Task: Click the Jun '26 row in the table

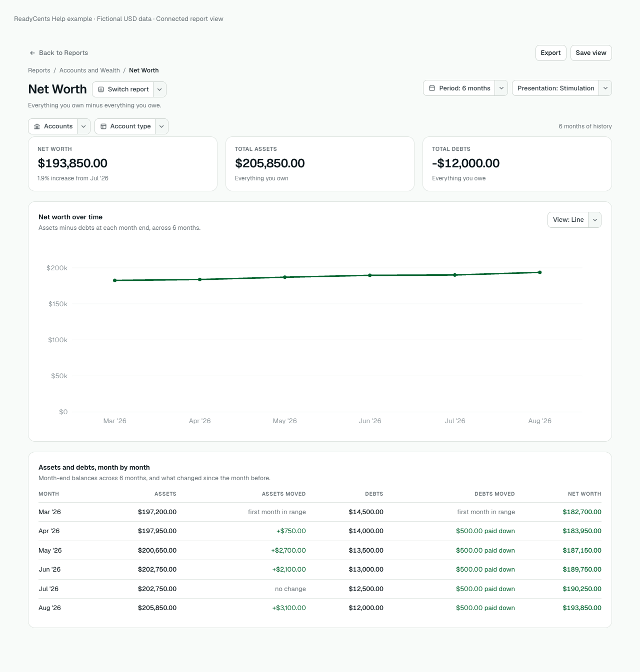Action: pyautogui.click(x=320, y=570)
